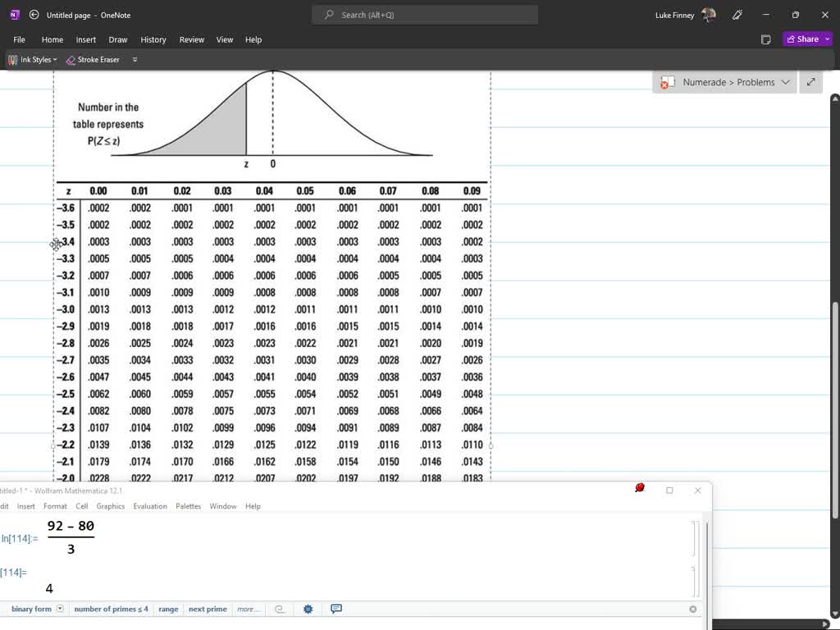Viewport: 840px width, 630px height.
Task: Select the Stroke Eraser tool
Action: [93, 59]
